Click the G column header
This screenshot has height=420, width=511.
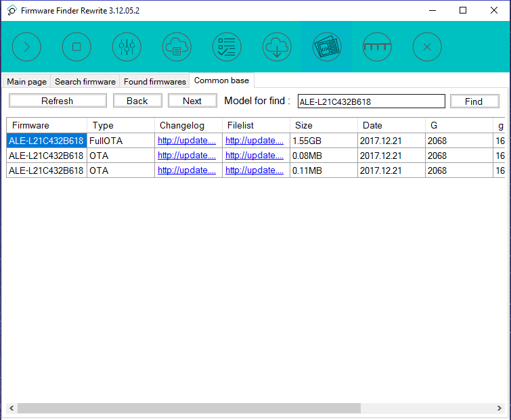tap(459, 125)
